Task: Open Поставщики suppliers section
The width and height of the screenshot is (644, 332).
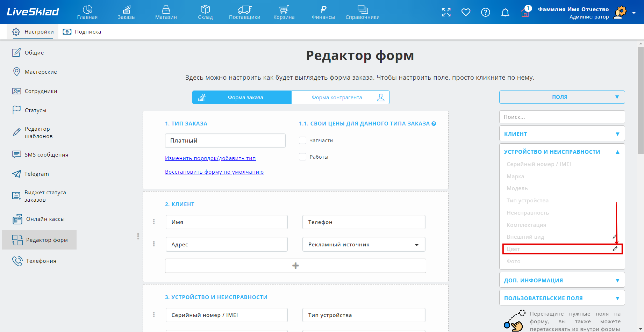Action: [245, 12]
